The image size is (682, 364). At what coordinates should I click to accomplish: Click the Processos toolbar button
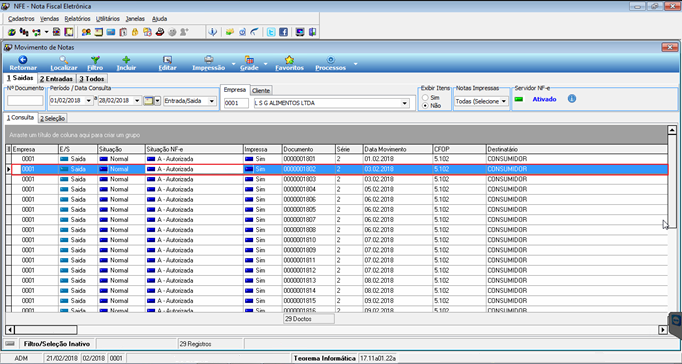[331, 63]
